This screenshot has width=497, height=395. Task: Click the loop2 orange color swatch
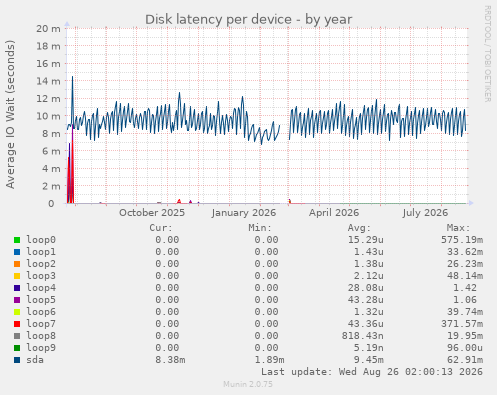17,264
